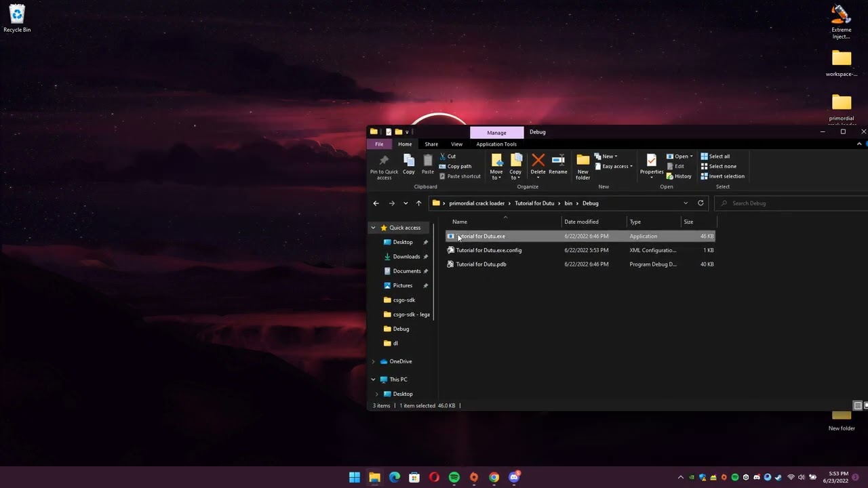Go up one folder level with the up arrow
The height and width of the screenshot is (488, 868).
click(x=418, y=203)
